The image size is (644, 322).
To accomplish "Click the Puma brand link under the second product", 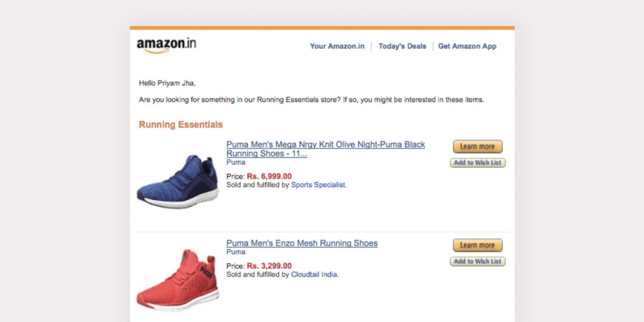I will pyautogui.click(x=236, y=252).
